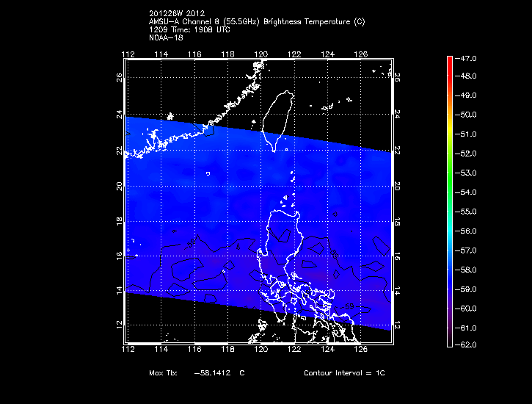Click longitude label "126" on the bottom axis

pos(361,349)
